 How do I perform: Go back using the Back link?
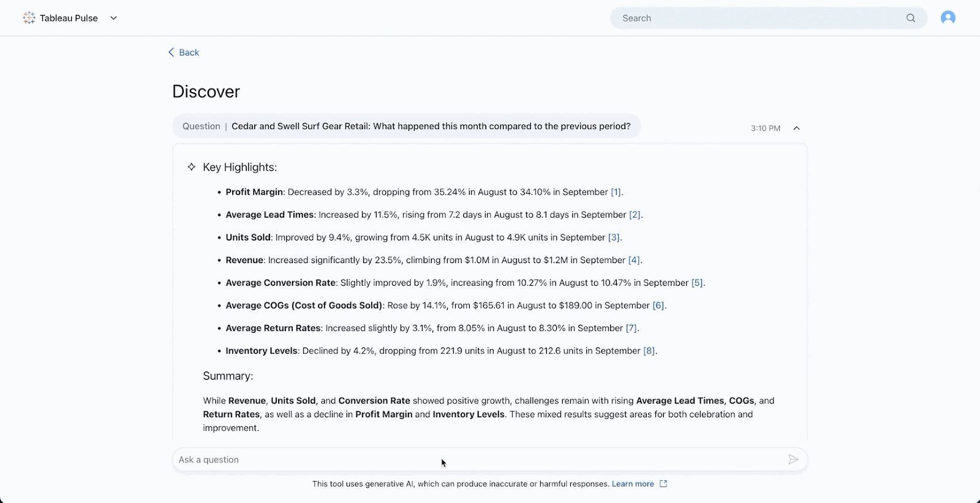tap(184, 53)
